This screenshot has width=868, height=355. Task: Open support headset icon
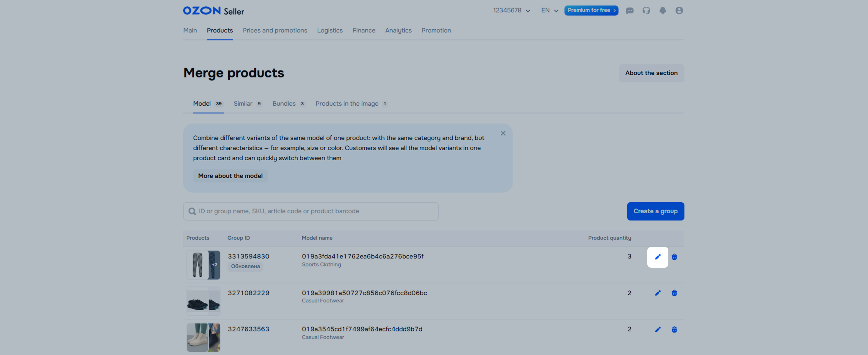646,11
